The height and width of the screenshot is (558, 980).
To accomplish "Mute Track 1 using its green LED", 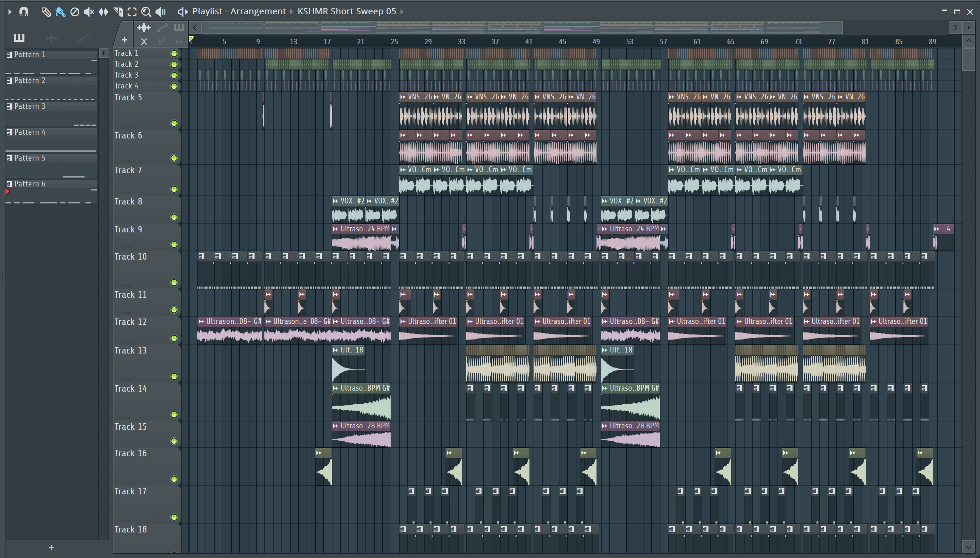I will (x=174, y=53).
